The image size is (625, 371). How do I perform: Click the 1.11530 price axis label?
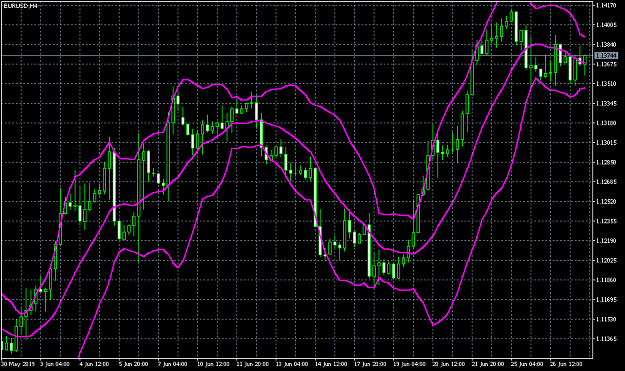tap(606, 319)
